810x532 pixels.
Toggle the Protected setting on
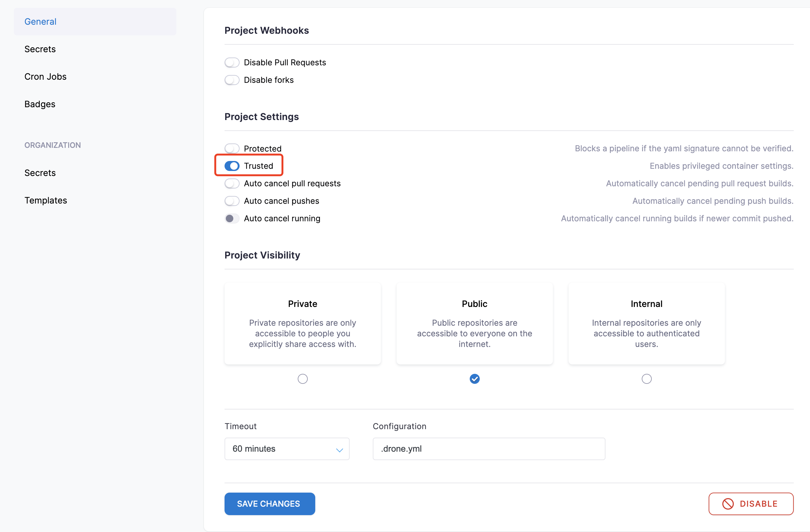[x=232, y=148]
